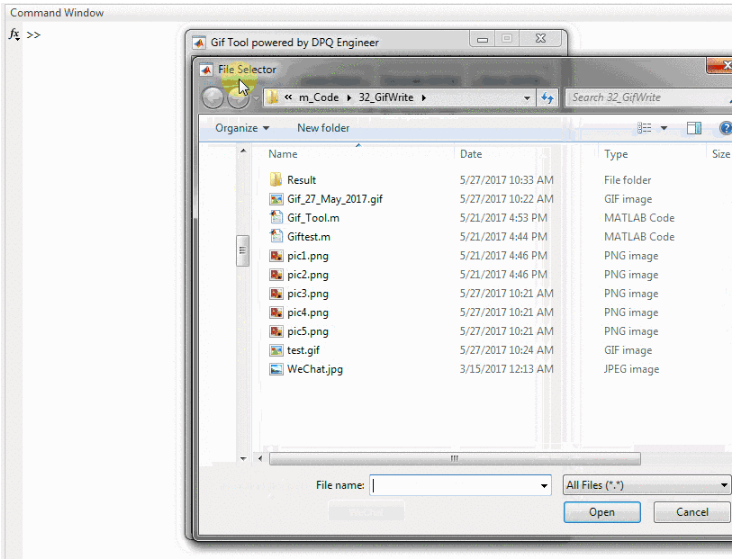The width and height of the screenshot is (733, 559).
Task: Click the File folder type cell
Action: coord(627,180)
